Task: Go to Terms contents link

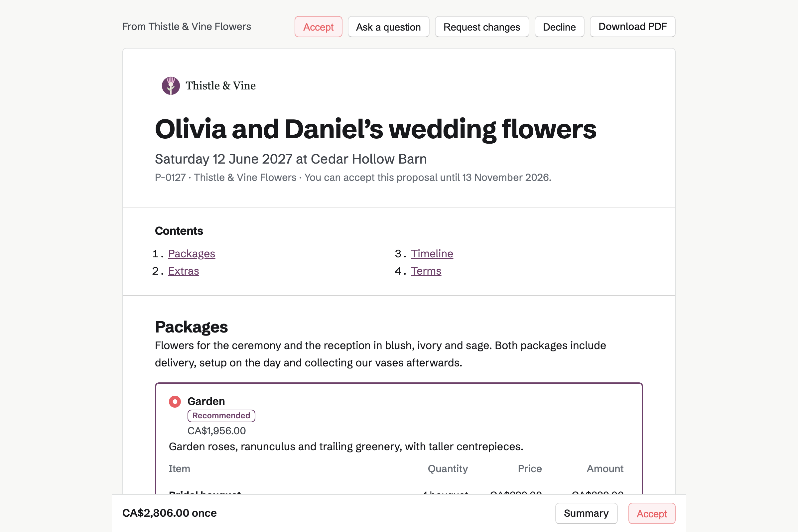Action: (x=426, y=271)
